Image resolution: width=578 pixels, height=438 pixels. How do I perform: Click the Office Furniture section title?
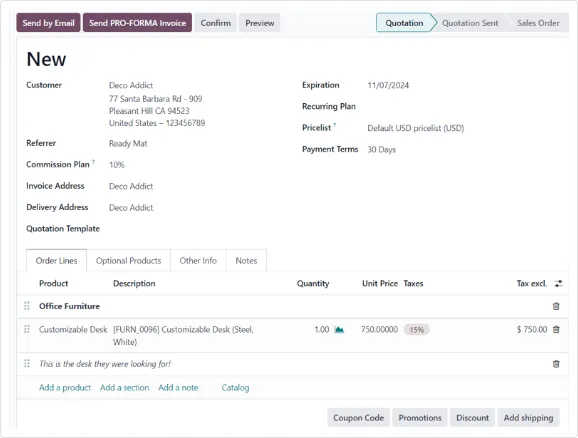(69, 306)
